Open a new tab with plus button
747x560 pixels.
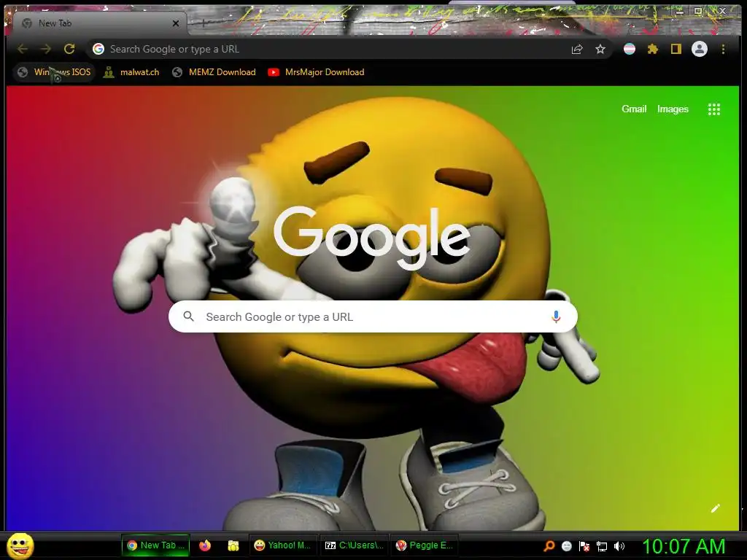(x=203, y=23)
